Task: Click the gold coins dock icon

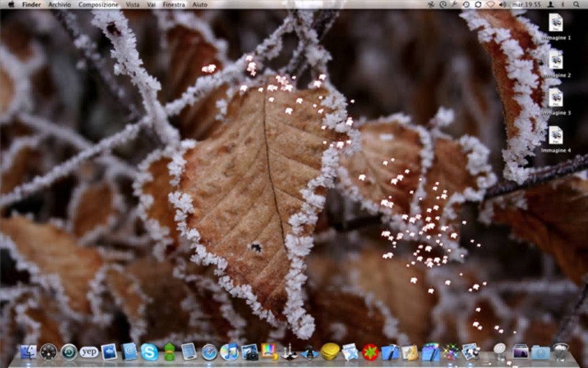Action: [330, 352]
